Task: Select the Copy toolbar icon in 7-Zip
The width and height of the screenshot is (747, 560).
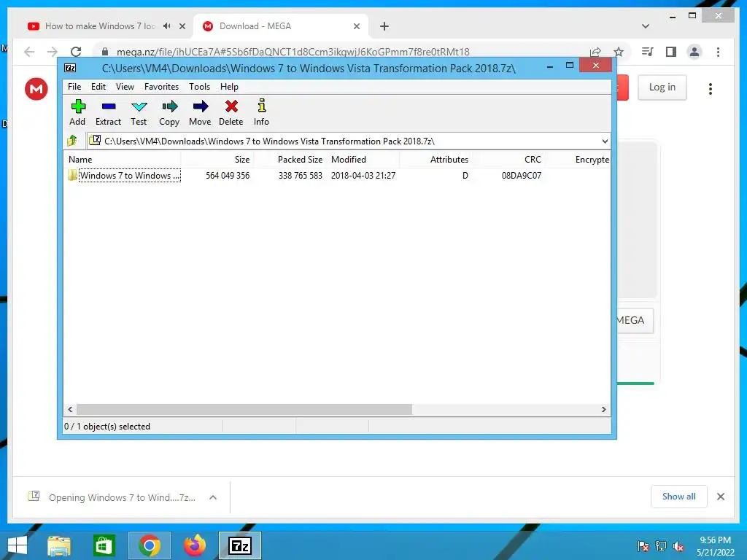Action: point(169,113)
